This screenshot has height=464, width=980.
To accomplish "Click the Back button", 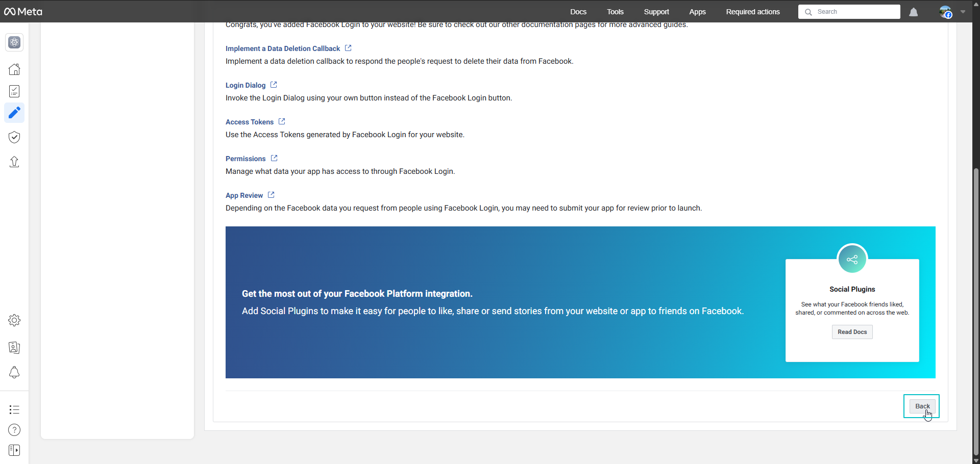I will click(x=922, y=406).
